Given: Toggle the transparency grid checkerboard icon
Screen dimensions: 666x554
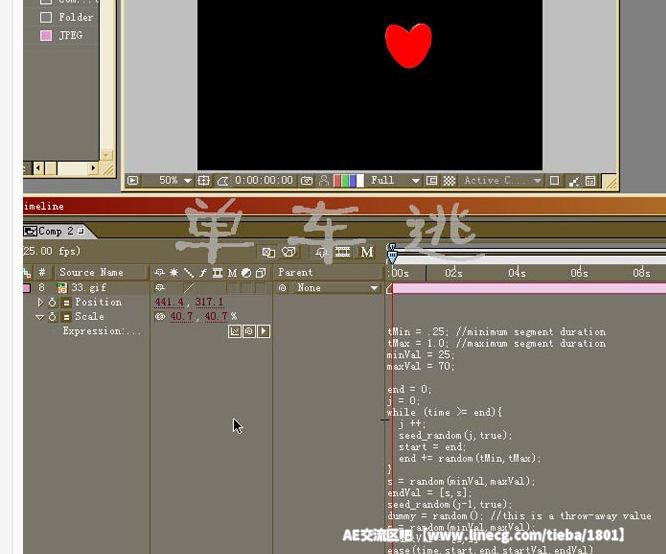Looking at the screenshot, I should tap(449, 181).
